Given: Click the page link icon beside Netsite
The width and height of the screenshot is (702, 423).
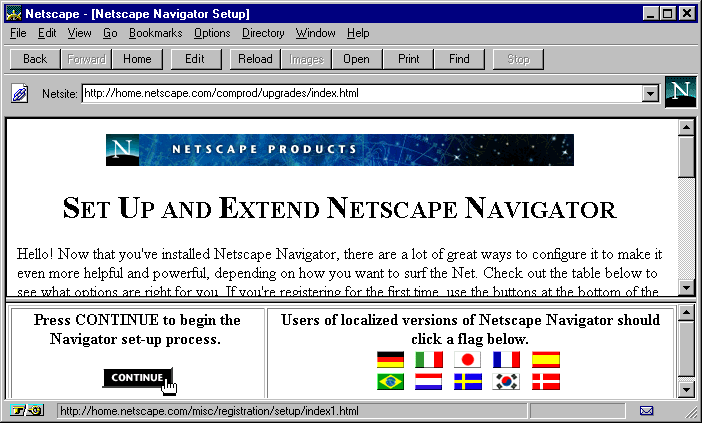Looking at the screenshot, I should tap(19, 94).
